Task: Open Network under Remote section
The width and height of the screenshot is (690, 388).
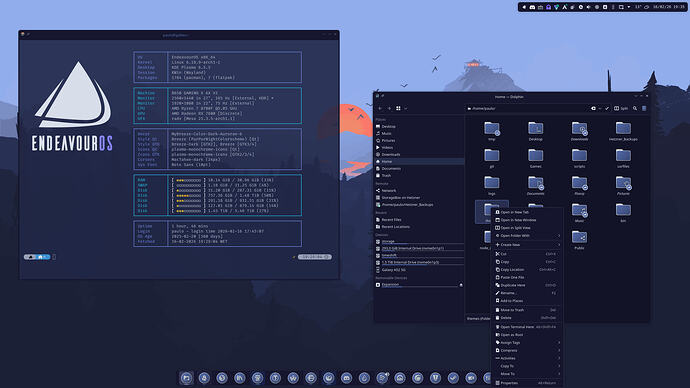Action: [419, 190]
